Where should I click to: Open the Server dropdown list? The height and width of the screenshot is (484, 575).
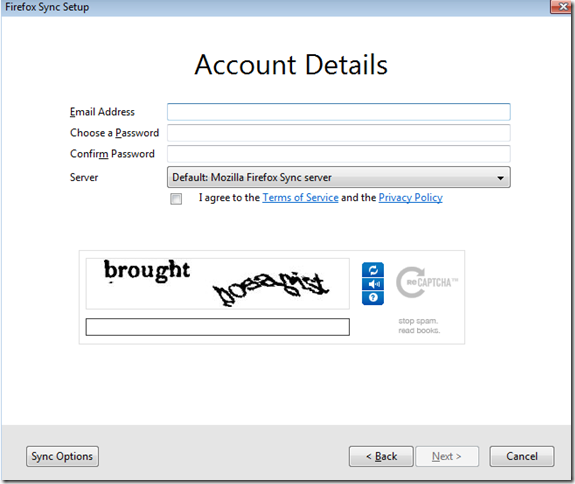click(338, 177)
